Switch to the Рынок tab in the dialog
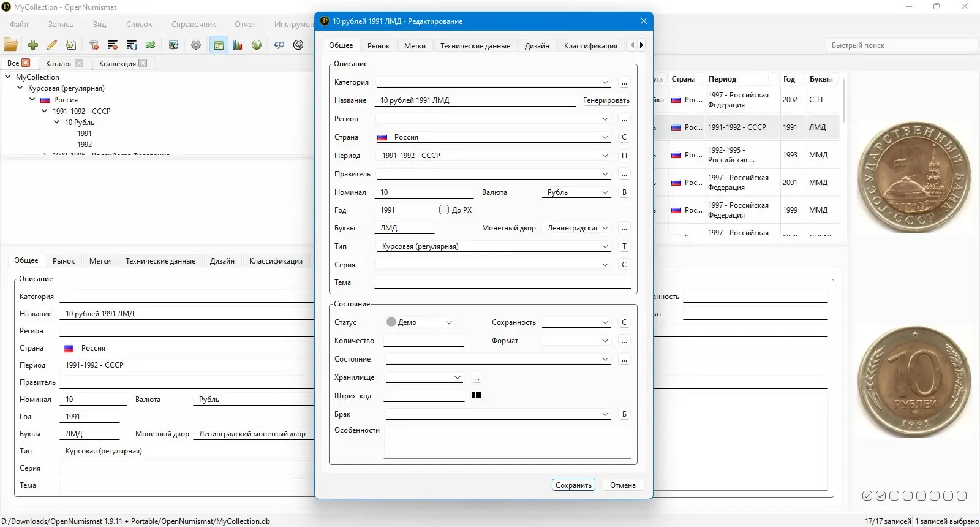Image resolution: width=980 pixels, height=527 pixels. click(x=379, y=45)
